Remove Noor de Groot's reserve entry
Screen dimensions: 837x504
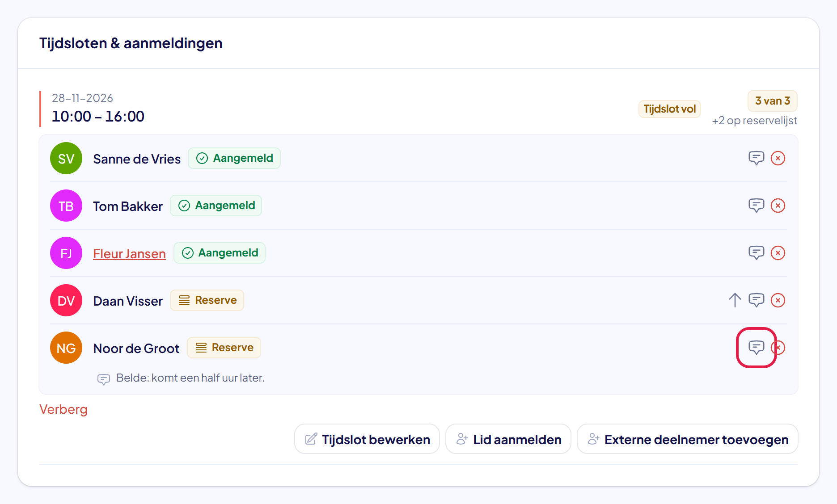(778, 348)
